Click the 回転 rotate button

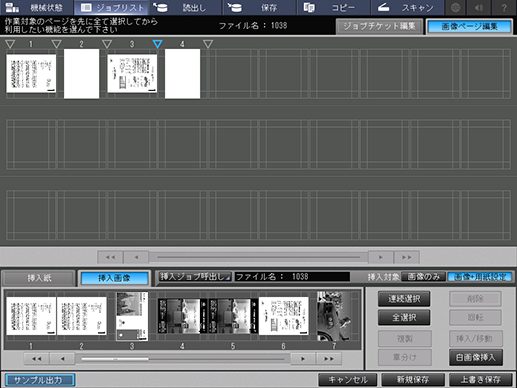(475, 317)
